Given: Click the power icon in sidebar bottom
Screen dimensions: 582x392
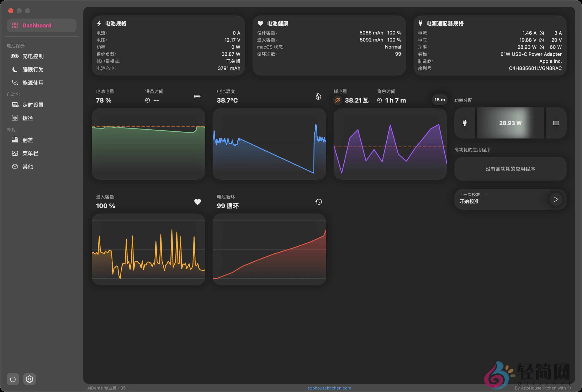Looking at the screenshot, I should pyautogui.click(x=13, y=379).
